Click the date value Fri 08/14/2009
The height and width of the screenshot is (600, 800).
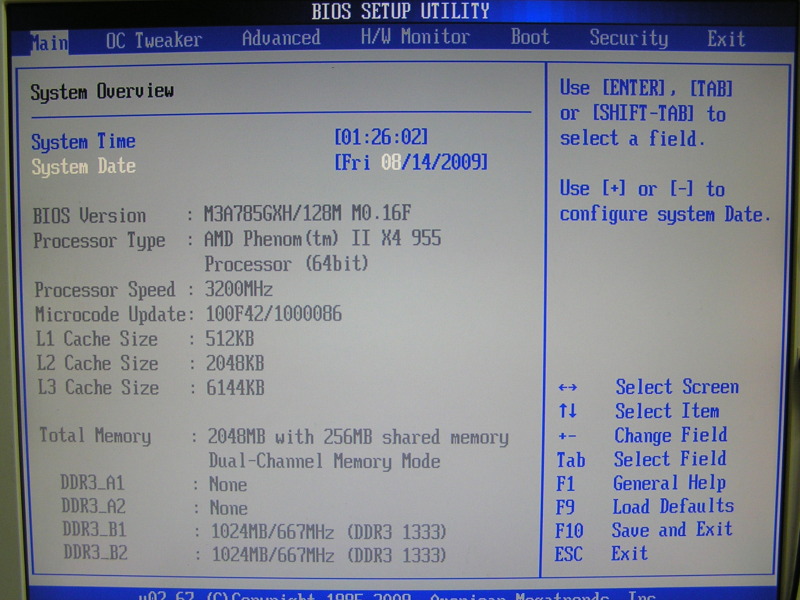click(411, 163)
